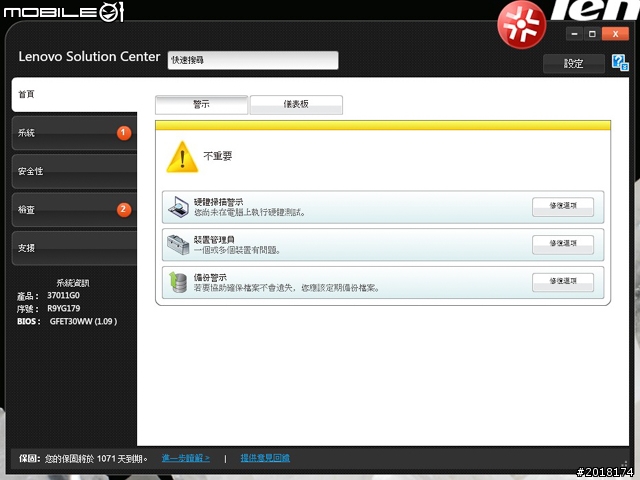Click 修復選項 for 裝置管理員

coord(563,244)
